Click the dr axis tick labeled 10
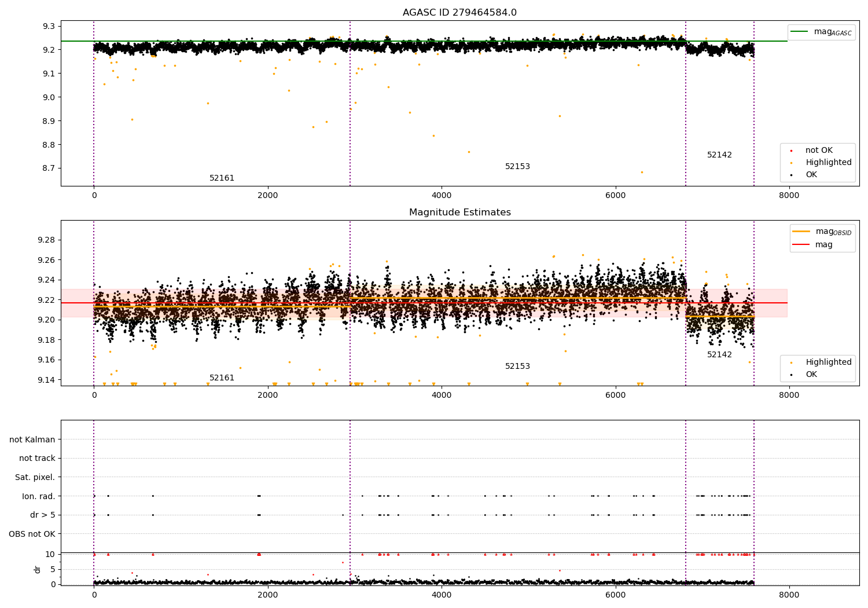This screenshot has height=608, width=868. click(x=50, y=554)
